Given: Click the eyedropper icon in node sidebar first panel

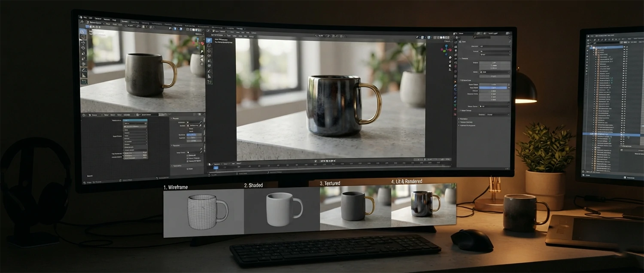Looking at the screenshot, I should tap(200, 122).
